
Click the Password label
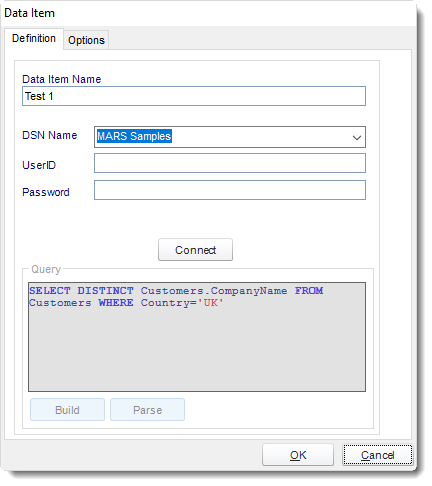coord(46,192)
